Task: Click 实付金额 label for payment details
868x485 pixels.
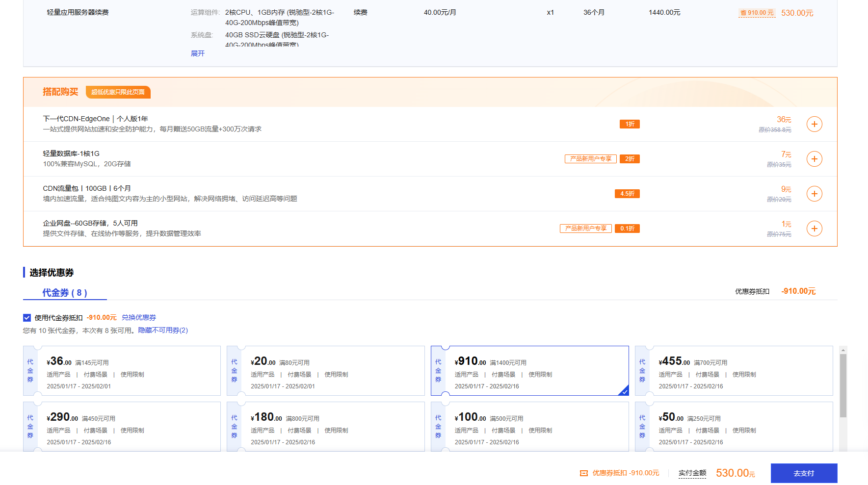Action: (692, 473)
